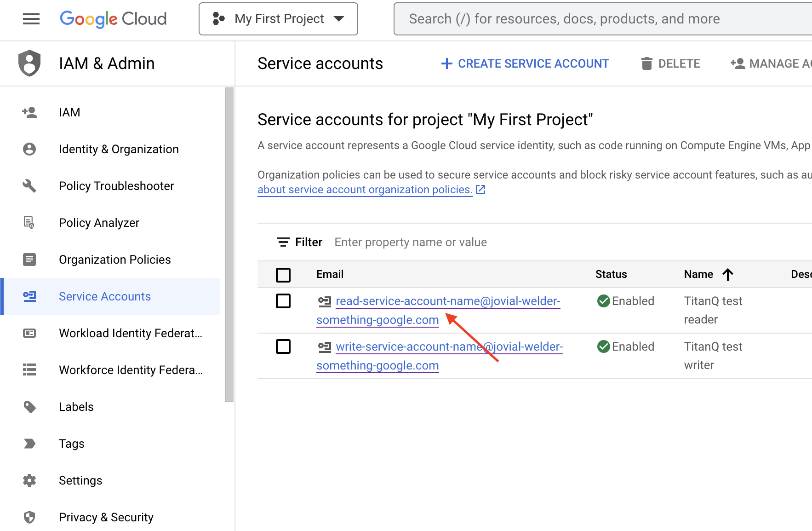
Task: Click the IAM add-person icon in sidebar
Action: coord(29,112)
